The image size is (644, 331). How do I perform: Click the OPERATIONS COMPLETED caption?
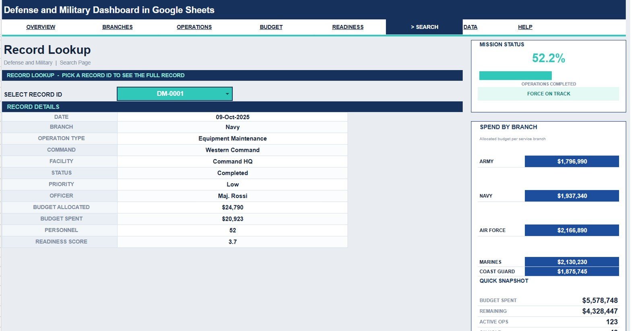pos(548,84)
